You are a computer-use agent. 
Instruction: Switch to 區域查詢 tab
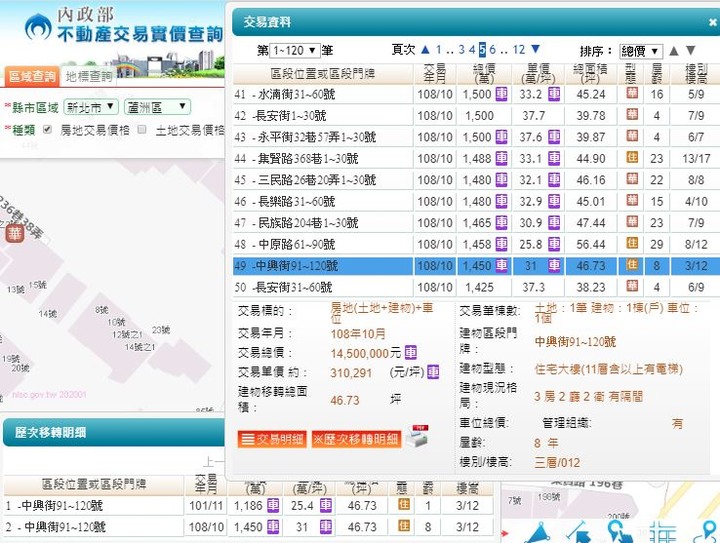click(x=31, y=76)
